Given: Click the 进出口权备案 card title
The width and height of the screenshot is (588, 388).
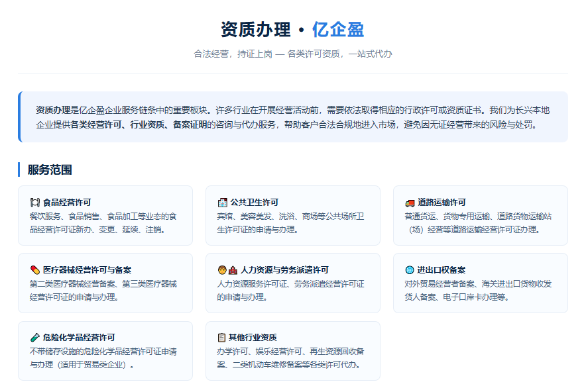Looking at the screenshot, I should [441, 270].
